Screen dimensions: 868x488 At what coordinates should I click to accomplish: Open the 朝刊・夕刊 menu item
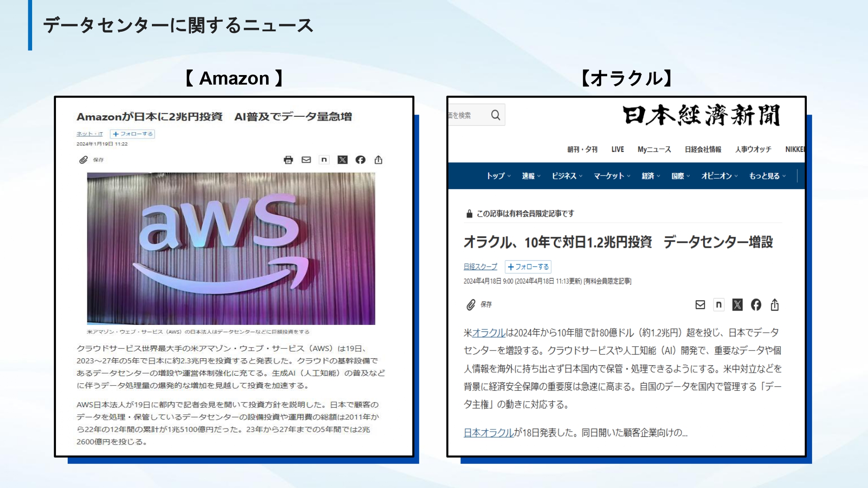coord(582,149)
